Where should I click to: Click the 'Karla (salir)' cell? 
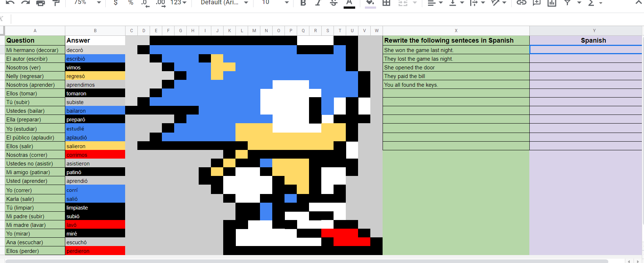click(x=35, y=199)
